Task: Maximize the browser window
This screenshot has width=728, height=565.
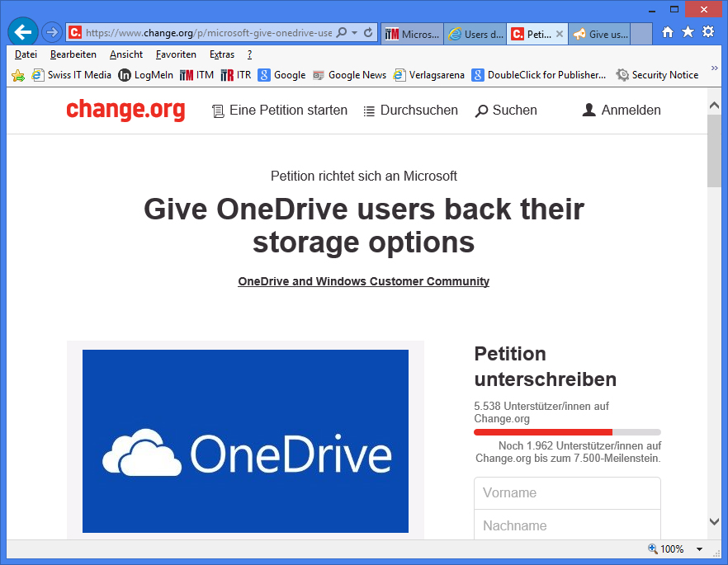Action: point(674,9)
